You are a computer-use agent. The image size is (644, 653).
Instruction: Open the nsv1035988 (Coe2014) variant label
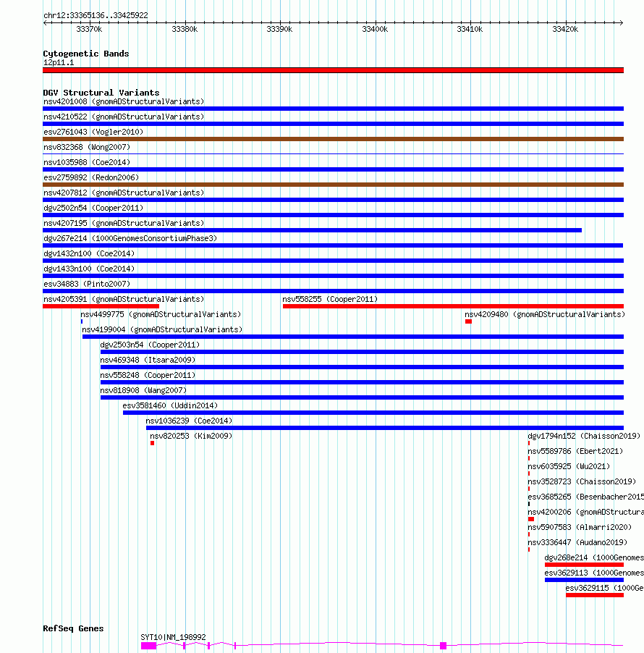point(87,162)
